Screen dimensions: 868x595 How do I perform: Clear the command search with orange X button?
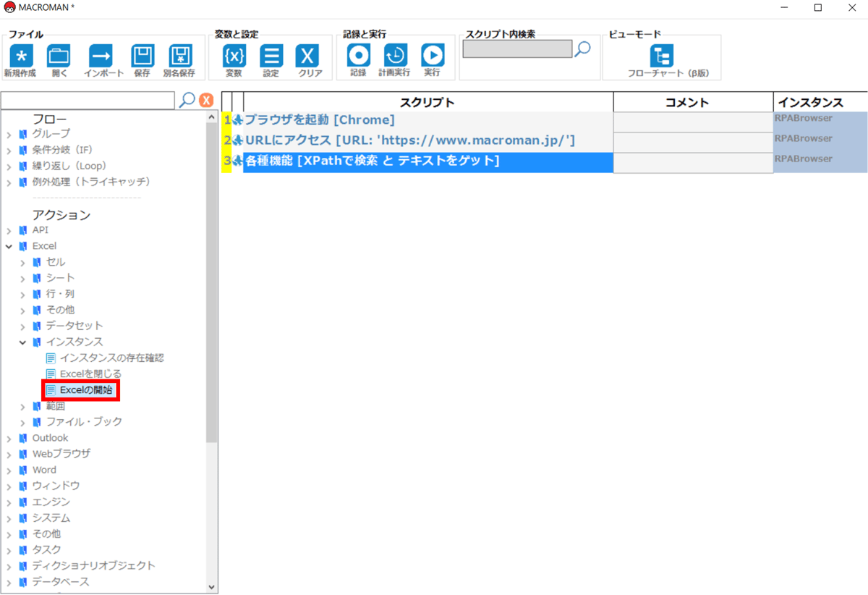click(x=206, y=100)
